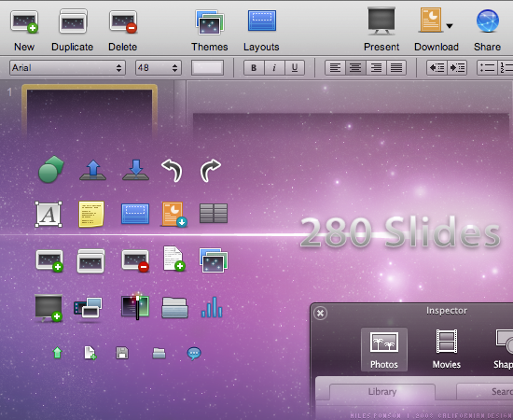Close the Inspector panel
The width and height of the screenshot is (513, 420).
click(320, 314)
